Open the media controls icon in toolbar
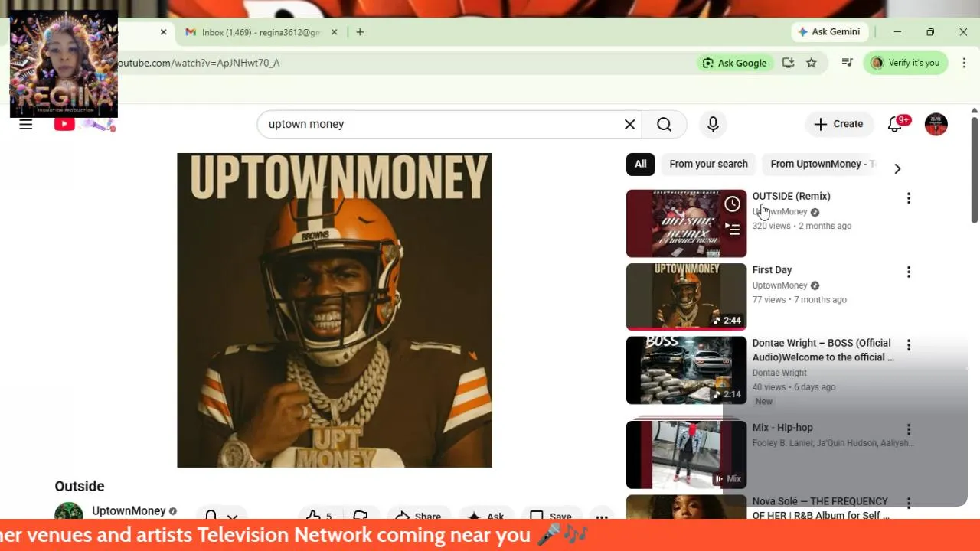The image size is (980, 551). click(848, 63)
